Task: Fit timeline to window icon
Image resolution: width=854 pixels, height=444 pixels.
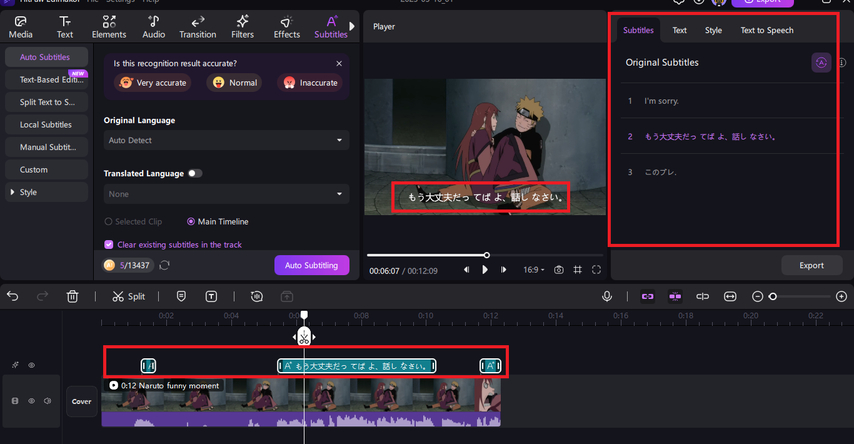Action: pos(730,296)
